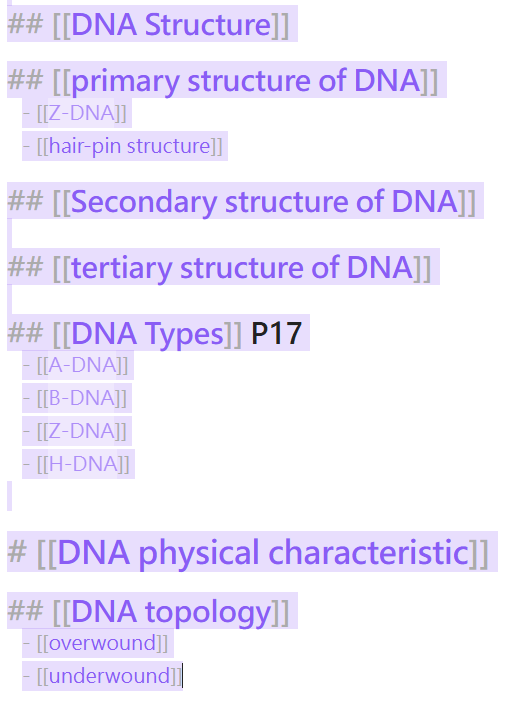Follow the Z-DNA link under primary structure
Screen dimensions: 507x704
click(81, 113)
